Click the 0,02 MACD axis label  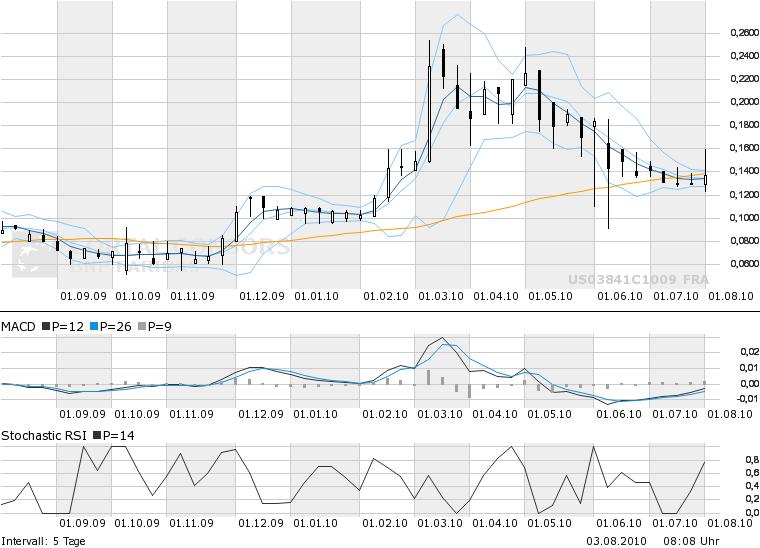pos(746,352)
